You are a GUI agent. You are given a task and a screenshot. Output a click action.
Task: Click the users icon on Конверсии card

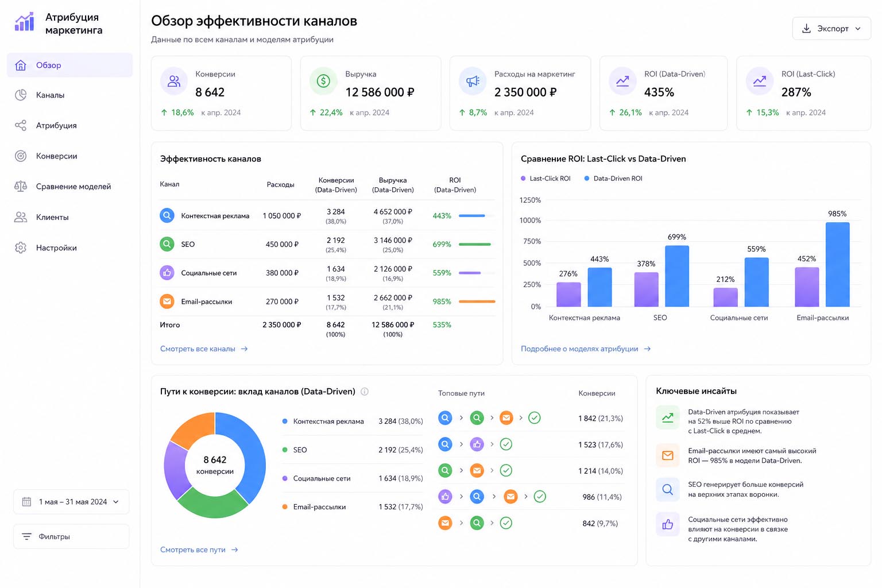pos(174,82)
